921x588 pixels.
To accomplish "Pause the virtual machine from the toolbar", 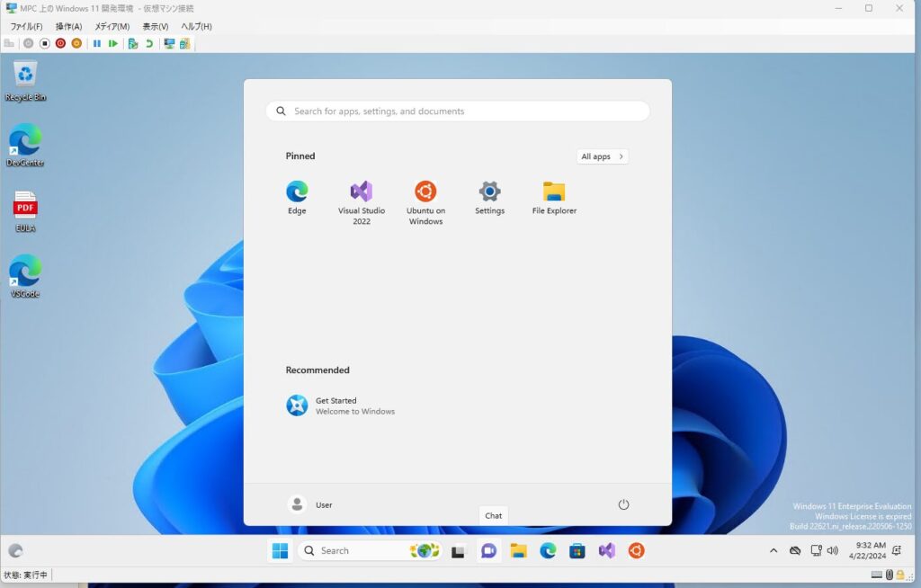I will tap(97, 43).
